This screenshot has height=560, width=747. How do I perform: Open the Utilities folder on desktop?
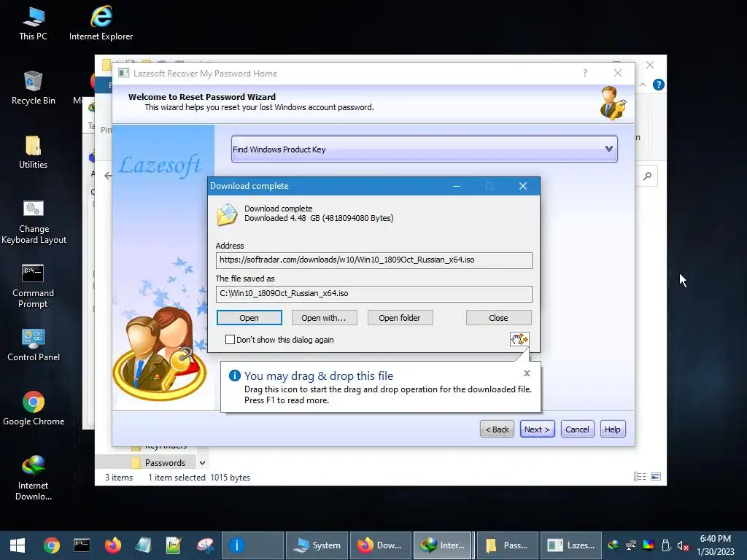click(33, 152)
